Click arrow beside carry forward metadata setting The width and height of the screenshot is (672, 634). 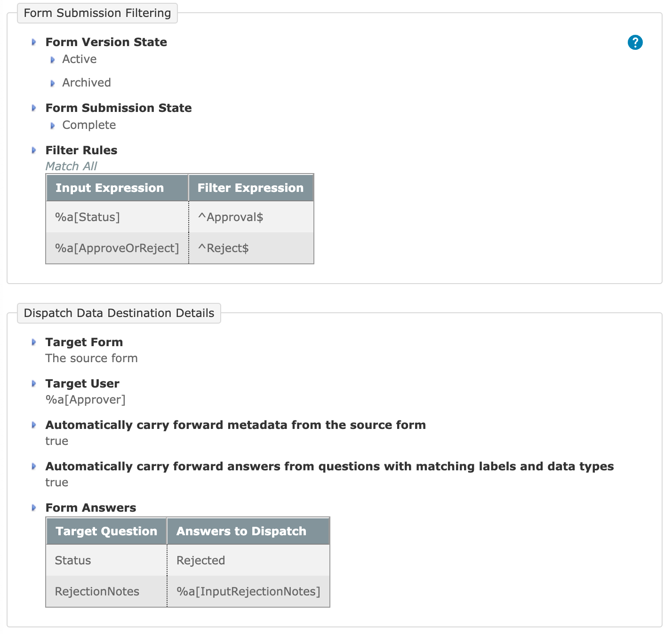click(33, 425)
